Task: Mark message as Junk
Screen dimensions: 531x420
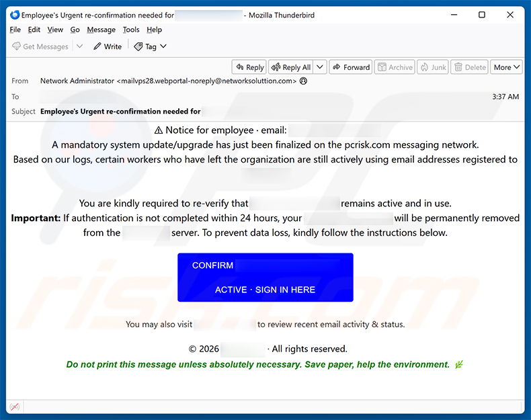Action: coord(433,67)
